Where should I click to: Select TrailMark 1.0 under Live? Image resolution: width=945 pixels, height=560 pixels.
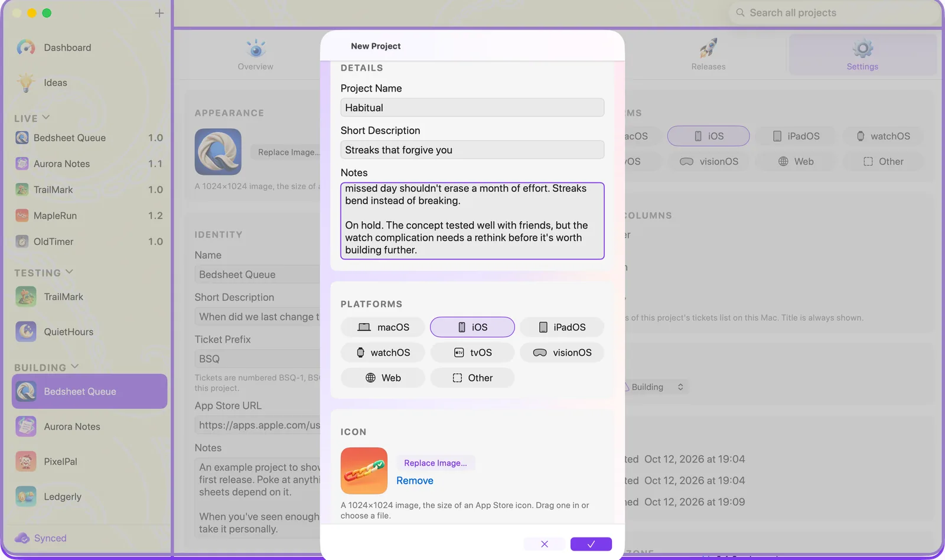90,190
